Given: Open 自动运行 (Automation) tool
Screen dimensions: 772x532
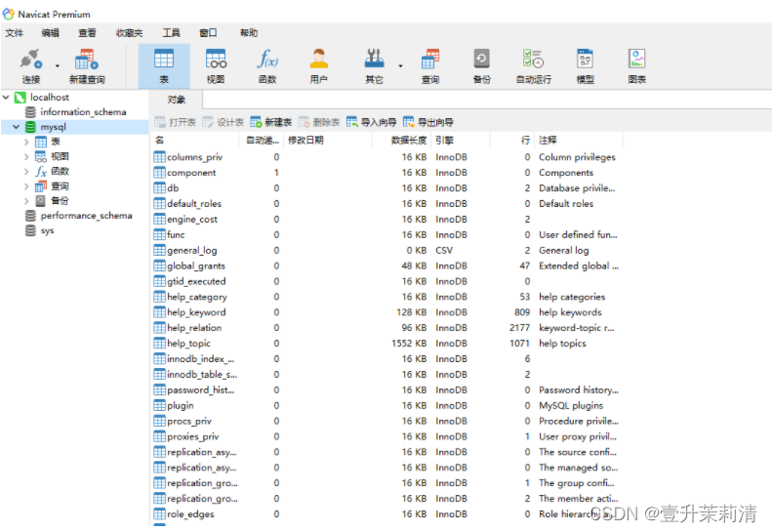Looking at the screenshot, I should 533,65.
